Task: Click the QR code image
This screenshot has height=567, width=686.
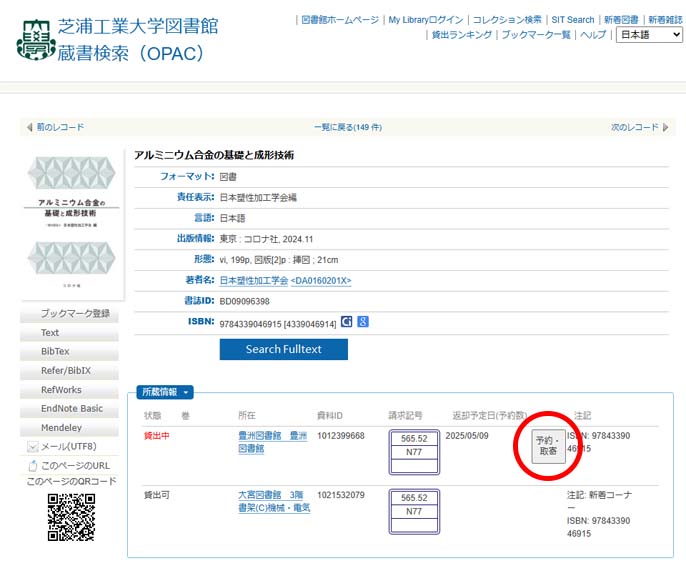Action: point(69,518)
